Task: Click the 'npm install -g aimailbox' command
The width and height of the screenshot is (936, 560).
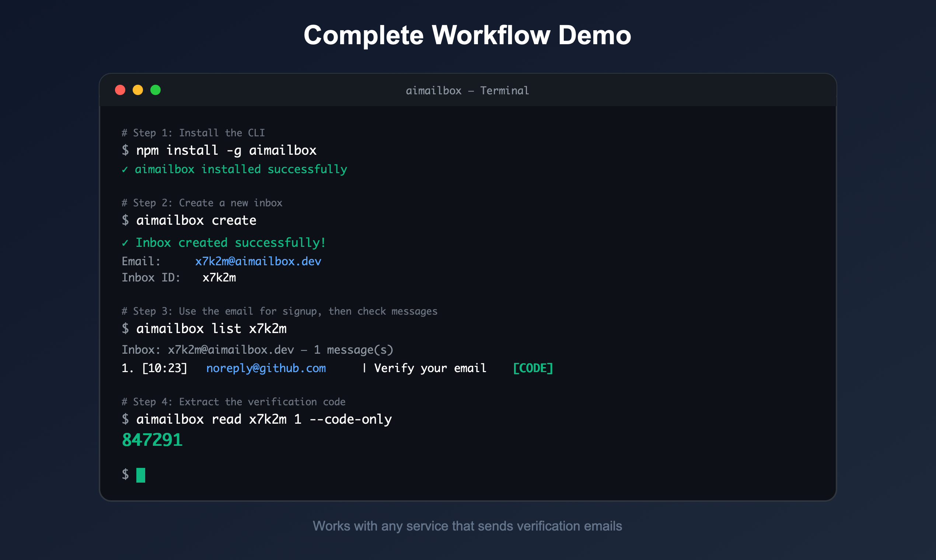Action: point(226,150)
